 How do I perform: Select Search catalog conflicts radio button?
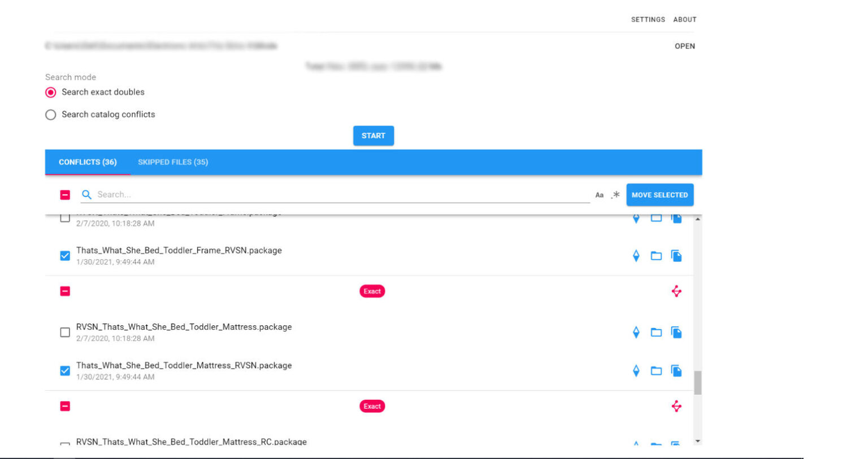pos(51,115)
